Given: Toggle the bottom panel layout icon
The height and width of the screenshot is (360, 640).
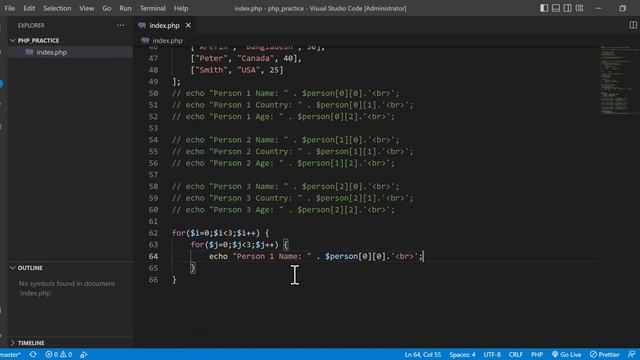Looking at the screenshot, I should tap(556, 8).
